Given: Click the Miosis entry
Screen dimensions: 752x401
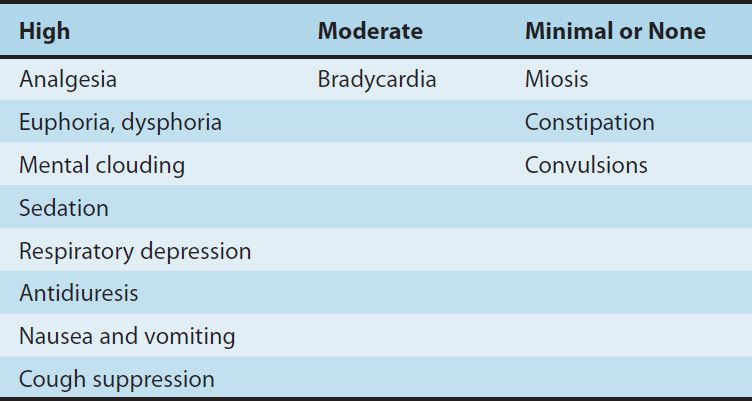Looking at the screenshot, I should [557, 79].
